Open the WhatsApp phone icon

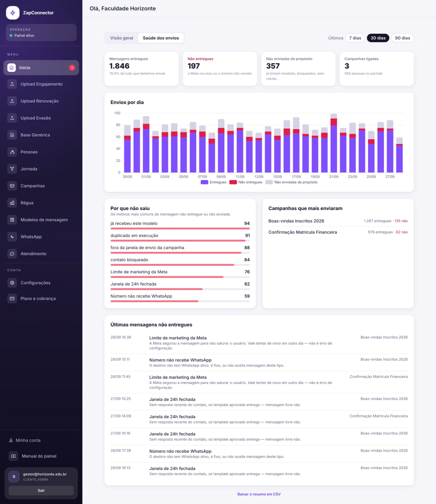pyautogui.click(x=12, y=237)
